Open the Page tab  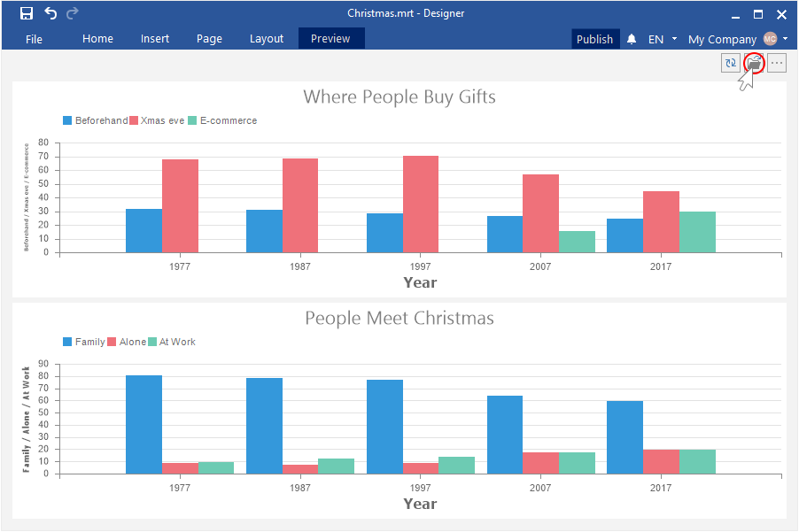[209, 39]
